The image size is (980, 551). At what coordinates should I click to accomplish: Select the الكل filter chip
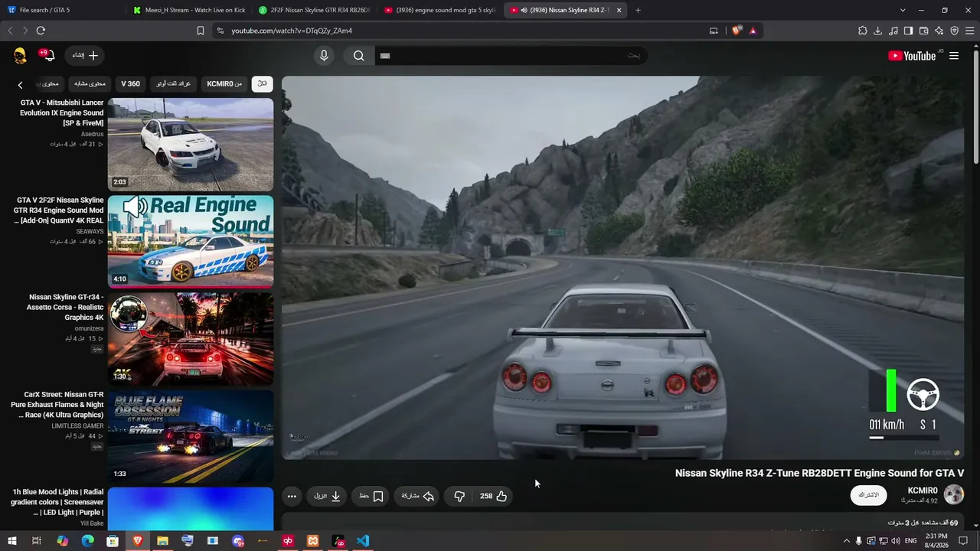(x=263, y=83)
